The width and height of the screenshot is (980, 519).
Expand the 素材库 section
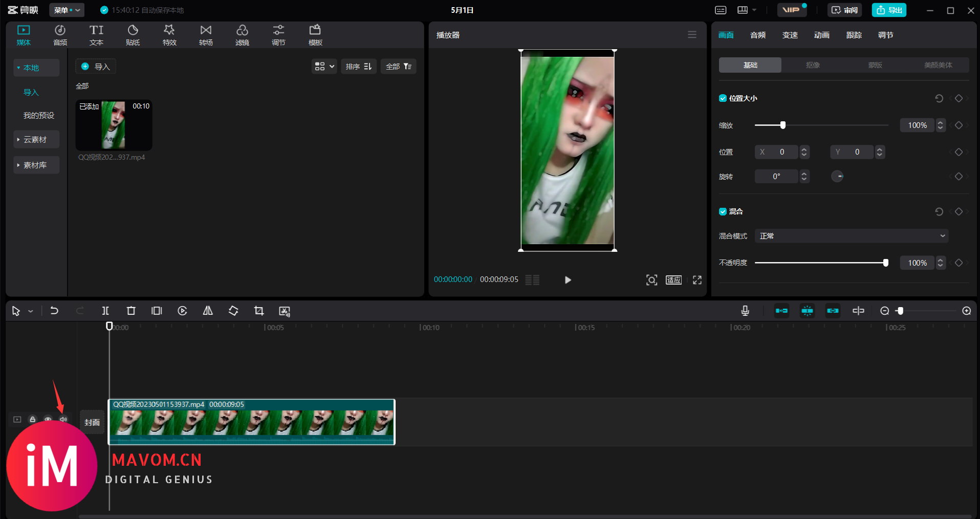point(36,165)
